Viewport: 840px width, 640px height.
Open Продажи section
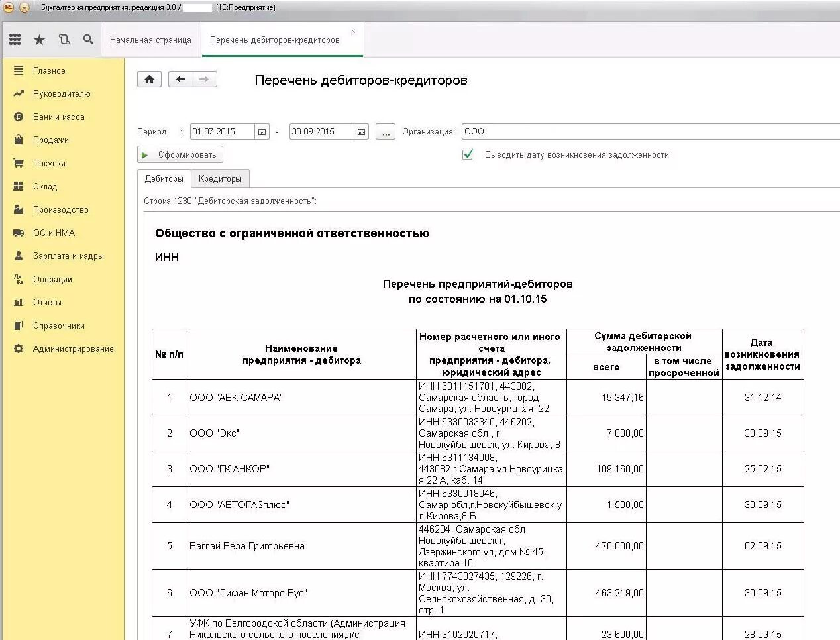[51, 140]
